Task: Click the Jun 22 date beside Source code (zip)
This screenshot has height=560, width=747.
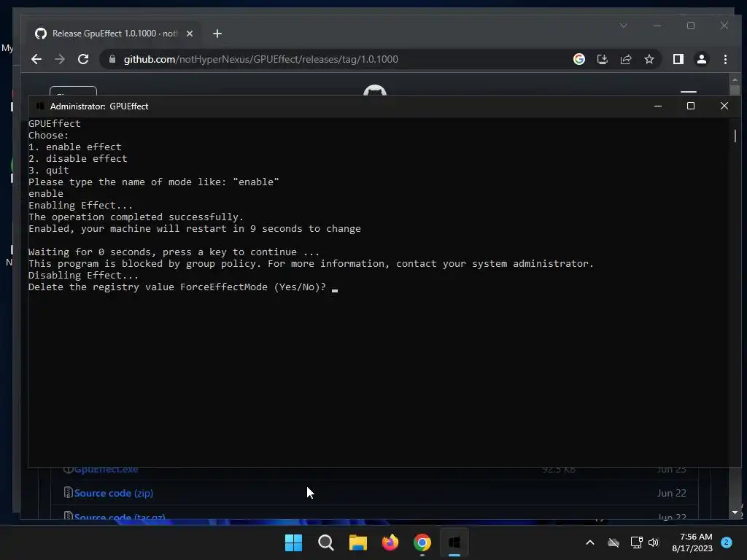Action: (x=672, y=493)
